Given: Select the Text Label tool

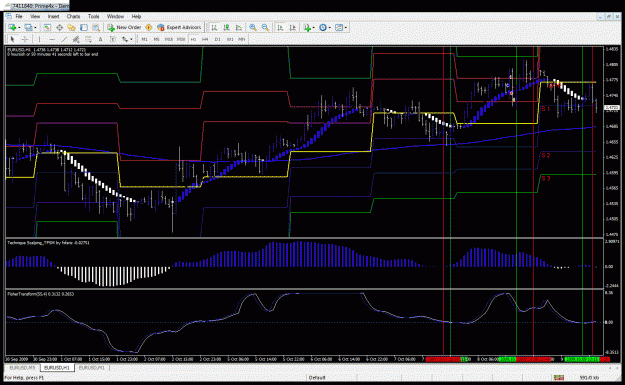Looking at the screenshot, I should pos(113,39).
